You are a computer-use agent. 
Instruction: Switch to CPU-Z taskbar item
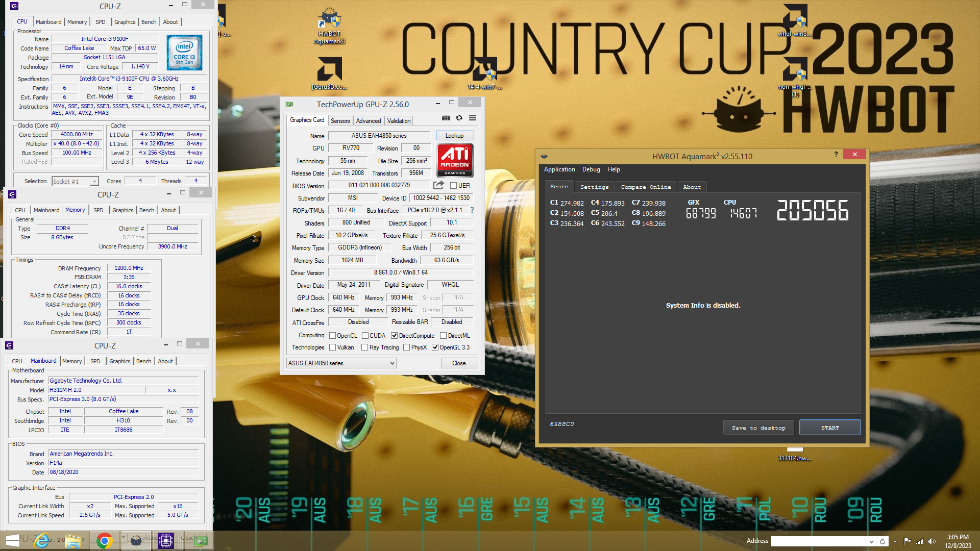tap(166, 540)
